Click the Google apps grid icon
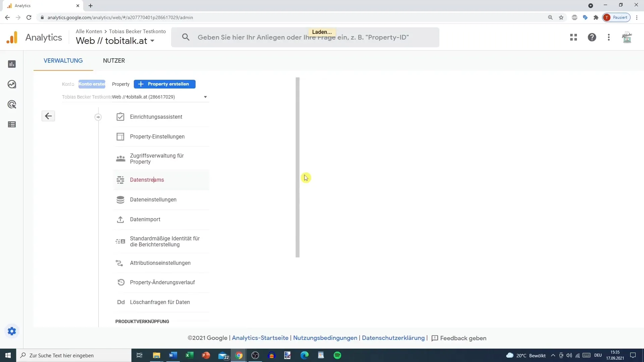The width and height of the screenshot is (644, 362). 574,37
